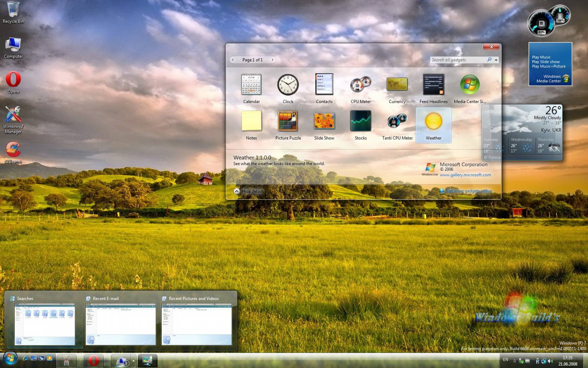Select the Calendar gadget icon
Screen dimensions: 588x368
(251, 84)
